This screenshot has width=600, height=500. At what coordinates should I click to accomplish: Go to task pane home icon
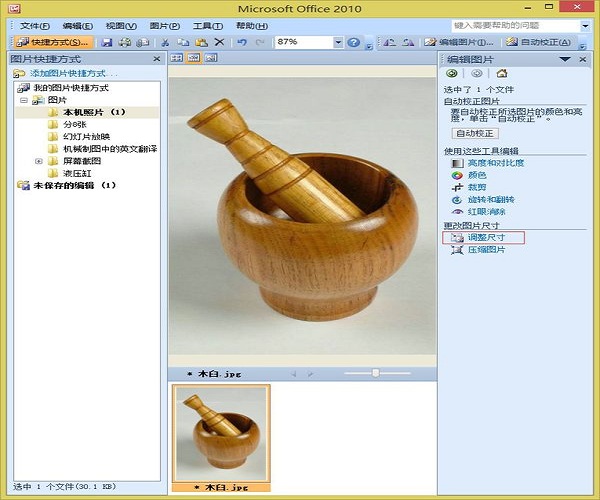[501, 73]
